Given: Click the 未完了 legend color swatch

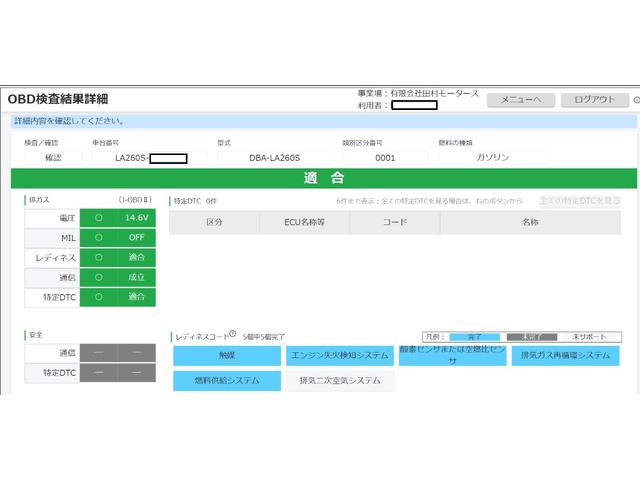Looking at the screenshot, I should coord(525,337).
